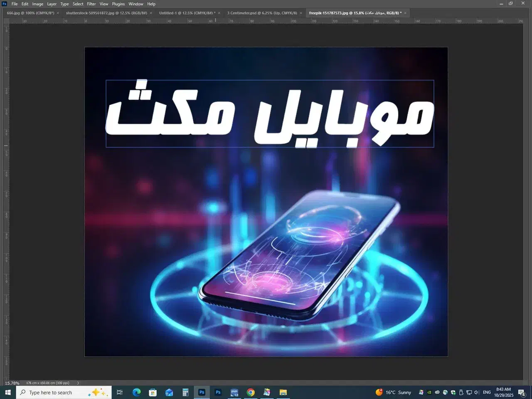Screen dimensions: 532x399
Task: Open the weather widget showing 16°C Sunny
Action: point(393,392)
